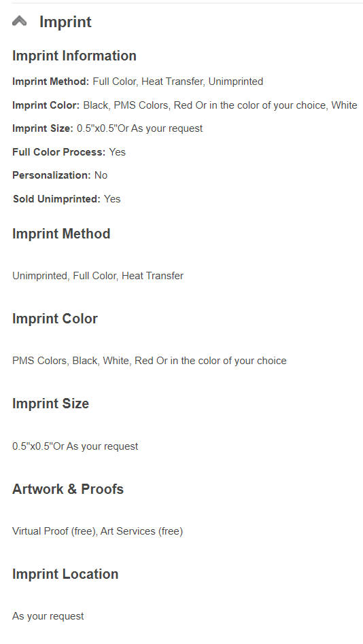The height and width of the screenshot is (644, 363).
Task: Click the Imprint Color section heading
Action: pyautogui.click(x=55, y=319)
